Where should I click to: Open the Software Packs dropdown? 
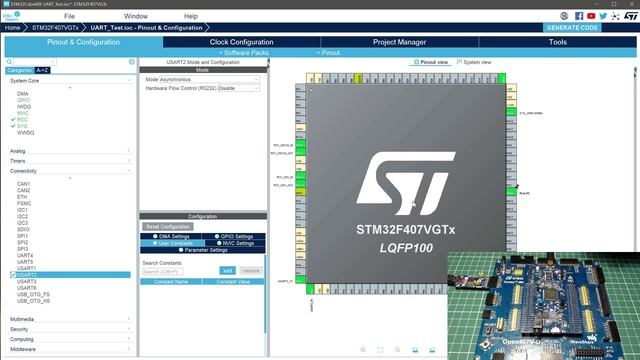[x=244, y=53]
